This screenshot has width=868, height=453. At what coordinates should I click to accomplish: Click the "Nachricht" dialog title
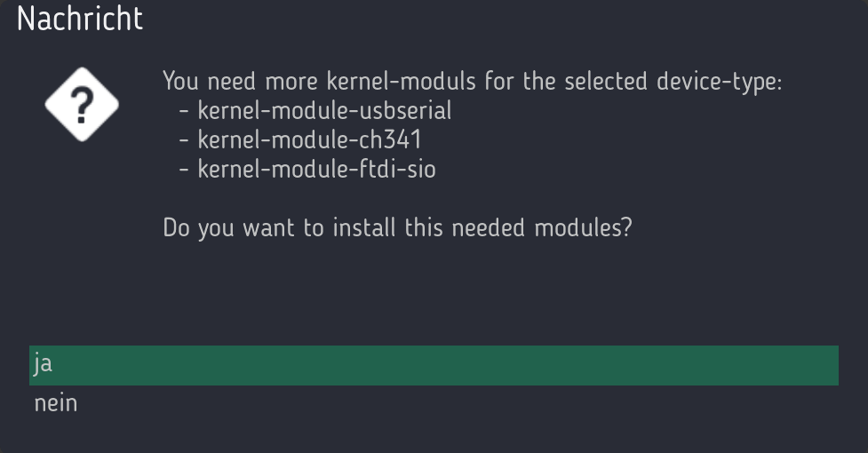coord(80,20)
